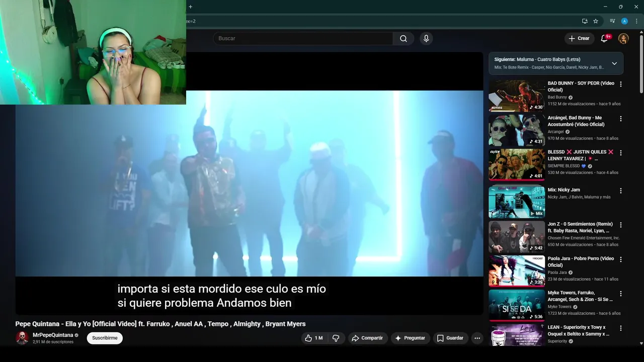Focus the Buscar search field
Image resolution: width=644 pixels, height=362 pixels.
(303, 39)
